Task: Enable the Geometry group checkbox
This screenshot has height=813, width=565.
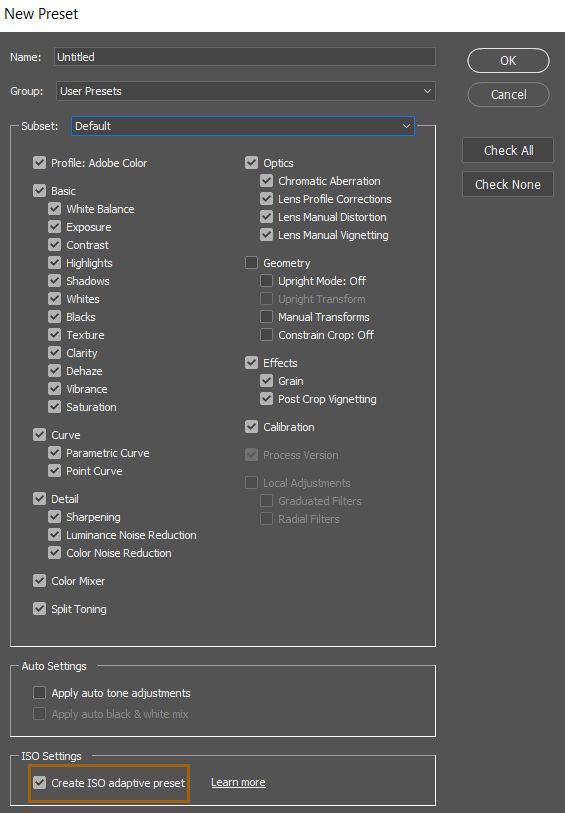Action: click(251, 263)
